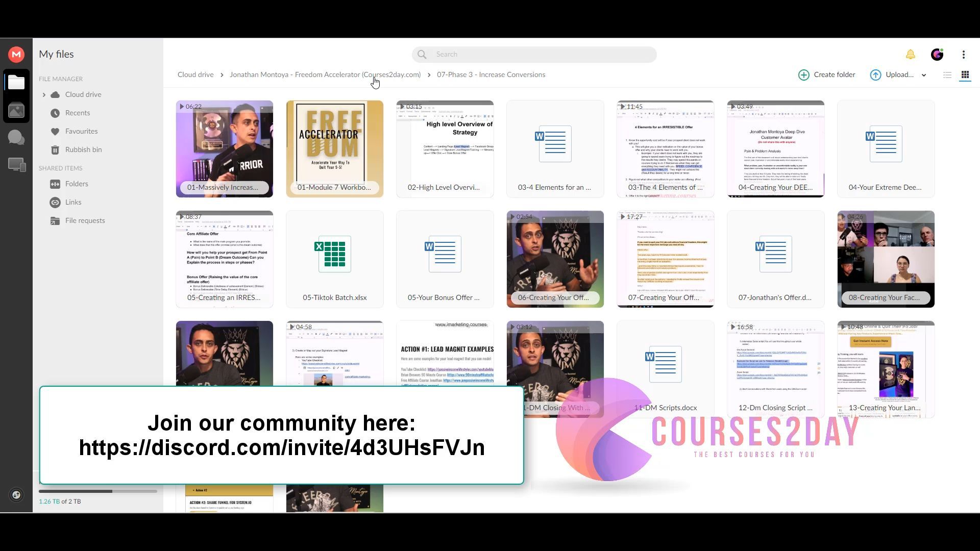Switch to grid thumbnail view
The height and width of the screenshot is (551, 980).
965,75
